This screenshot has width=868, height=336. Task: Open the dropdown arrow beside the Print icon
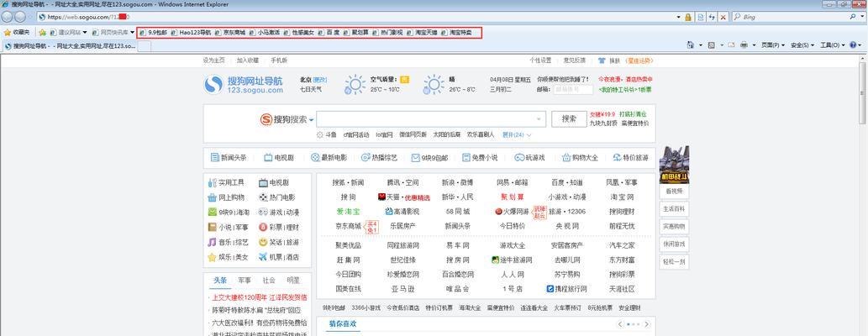[x=755, y=45]
